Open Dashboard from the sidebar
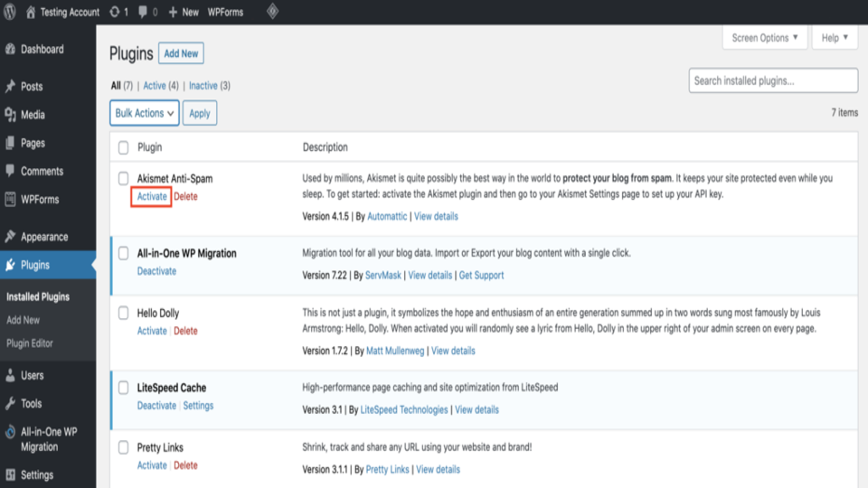Image resolution: width=868 pixels, height=488 pixels. 42,49
